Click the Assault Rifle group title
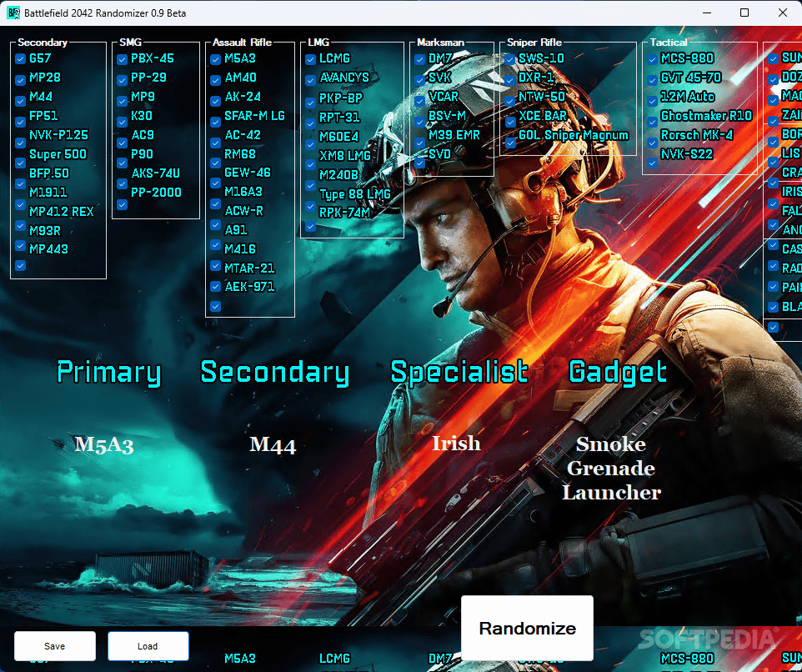This screenshot has height=672, width=802. (x=242, y=43)
